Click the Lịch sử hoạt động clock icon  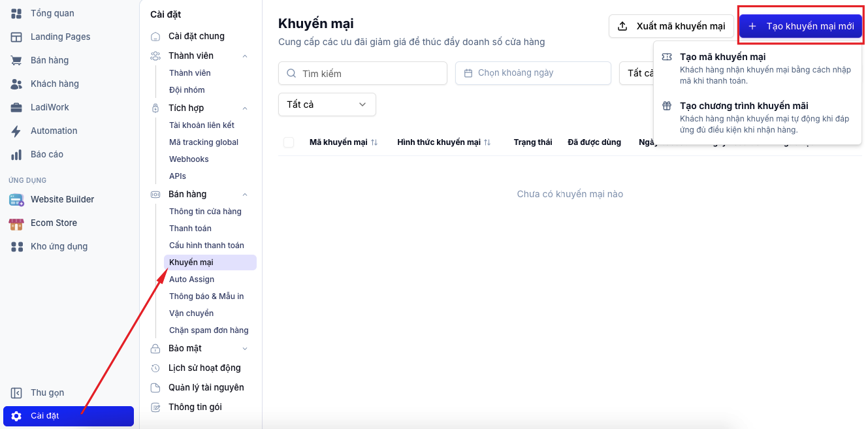click(155, 368)
